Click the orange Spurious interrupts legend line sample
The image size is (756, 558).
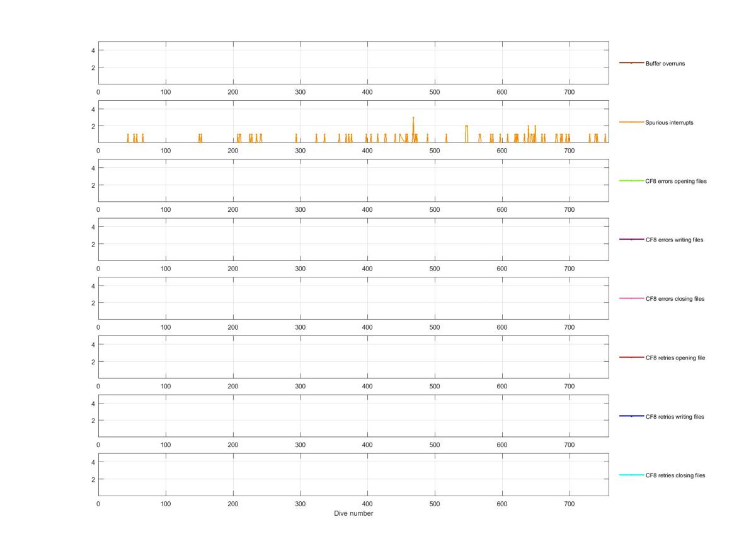click(x=631, y=122)
